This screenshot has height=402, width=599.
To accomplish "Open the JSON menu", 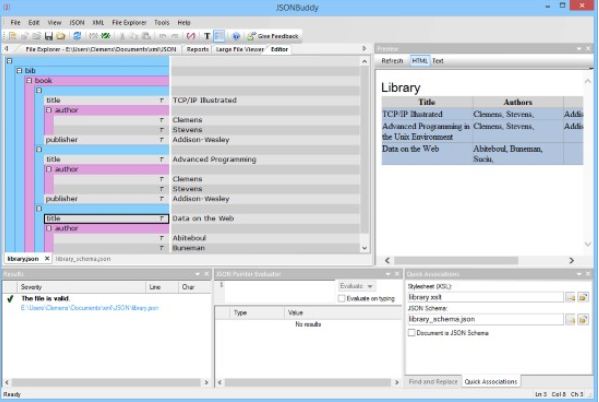I will (77, 23).
